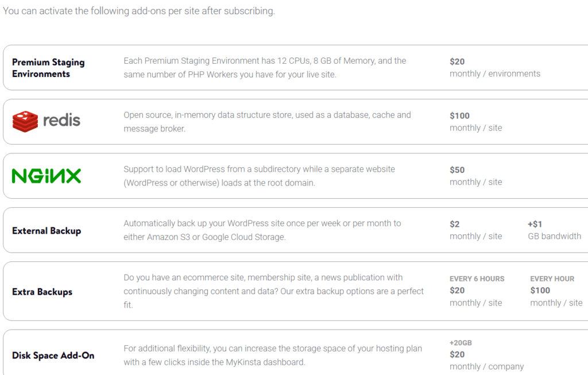
Task: Click the Redis logo icon
Action: [25, 121]
